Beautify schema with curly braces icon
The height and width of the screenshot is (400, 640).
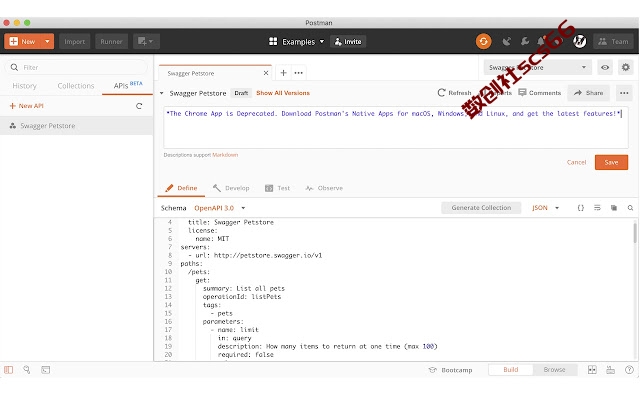580,208
